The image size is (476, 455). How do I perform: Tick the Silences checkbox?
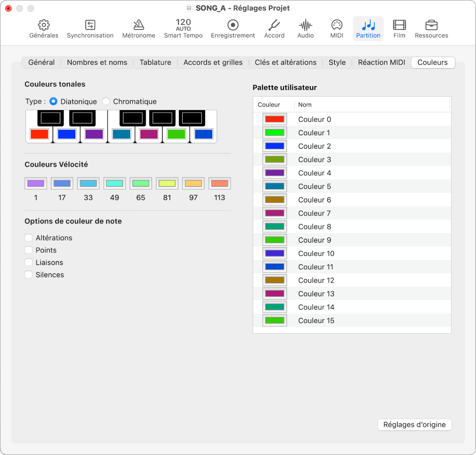[x=29, y=275]
